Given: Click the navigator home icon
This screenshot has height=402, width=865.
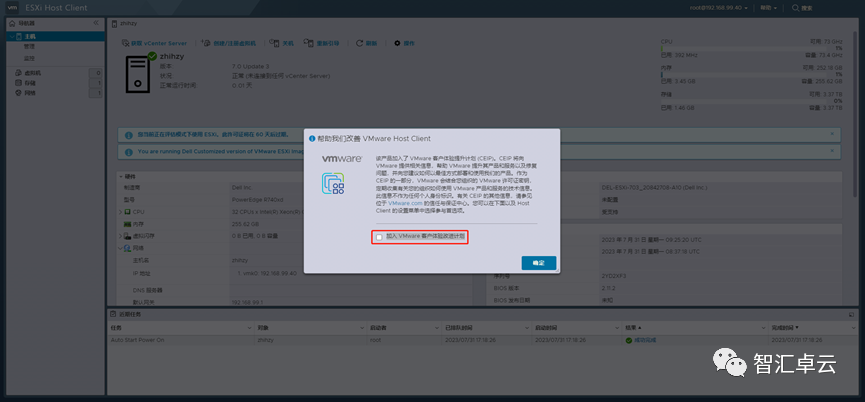Looking at the screenshot, I should coord(13,23).
